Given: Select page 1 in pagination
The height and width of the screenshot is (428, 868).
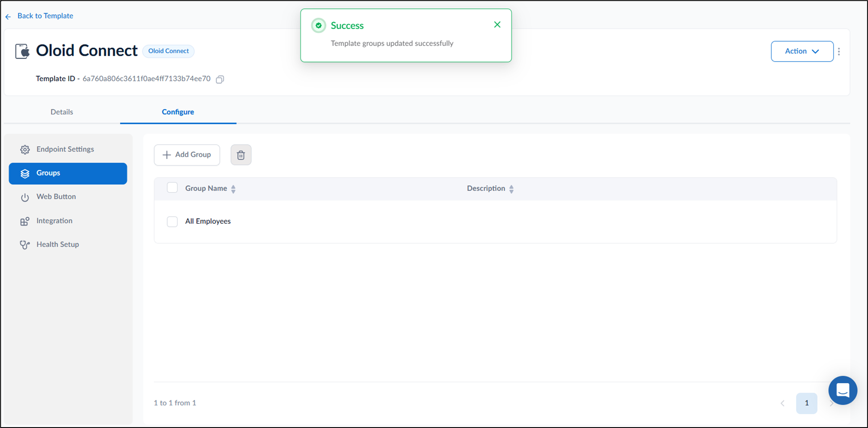Looking at the screenshot, I should [x=806, y=403].
